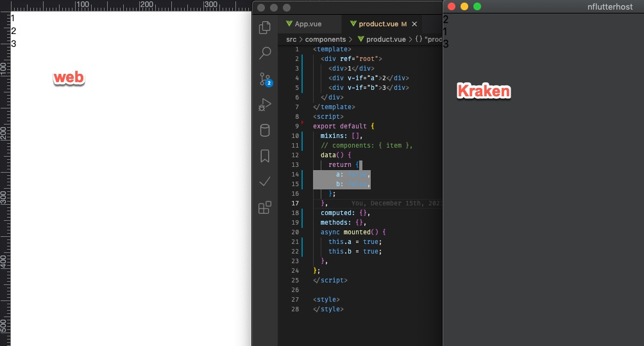Click the this.a = true line
The width and height of the screenshot is (644, 346).
(x=355, y=241)
